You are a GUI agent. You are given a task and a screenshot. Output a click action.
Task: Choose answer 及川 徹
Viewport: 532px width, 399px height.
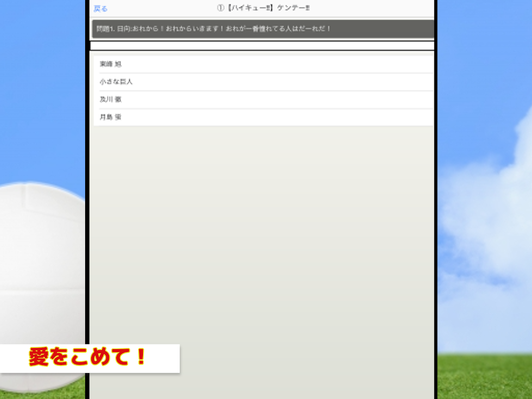pyautogui.click(x=264, y=99)
